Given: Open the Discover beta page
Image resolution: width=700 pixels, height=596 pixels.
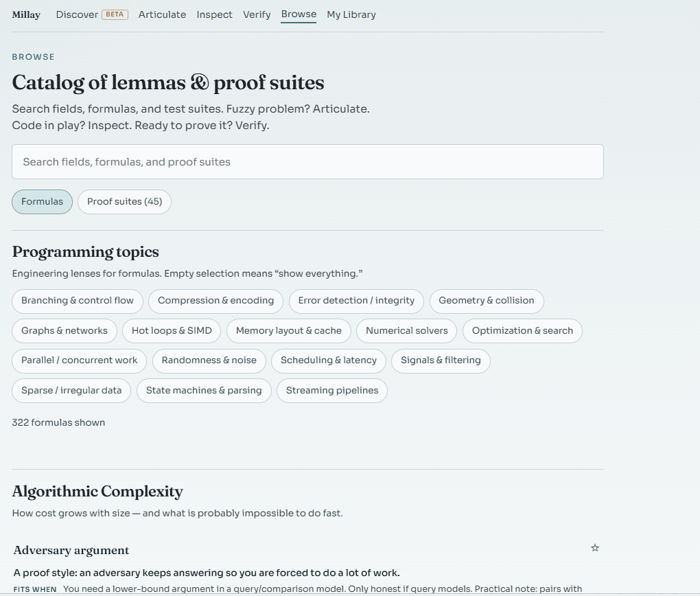Looking at the screenshot, I should tap(92, 14).
